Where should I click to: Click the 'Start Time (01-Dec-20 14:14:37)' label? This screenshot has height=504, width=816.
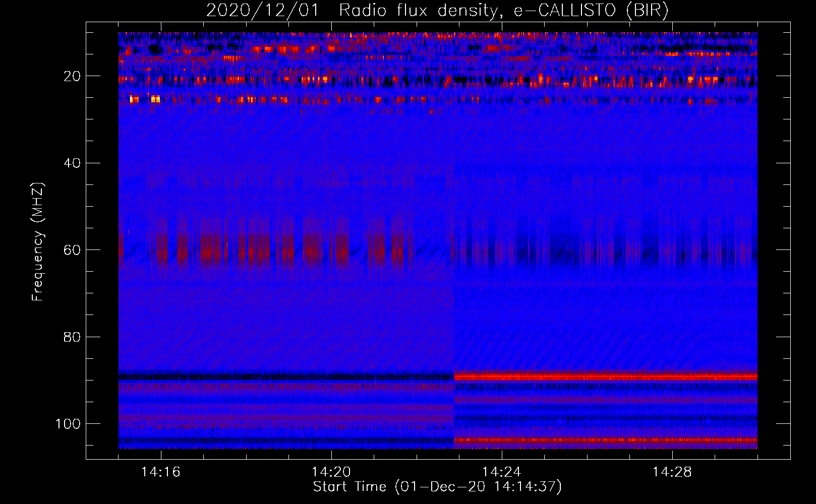(437, 487)
